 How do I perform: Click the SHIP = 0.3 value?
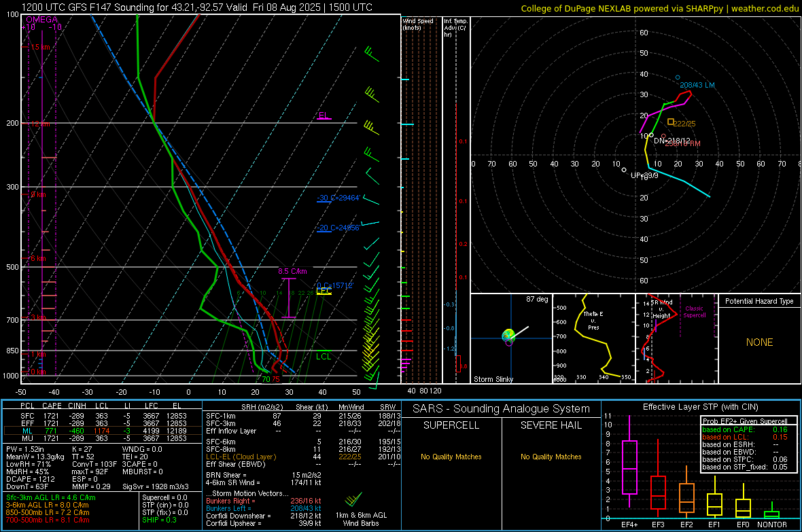coord(159,520)
